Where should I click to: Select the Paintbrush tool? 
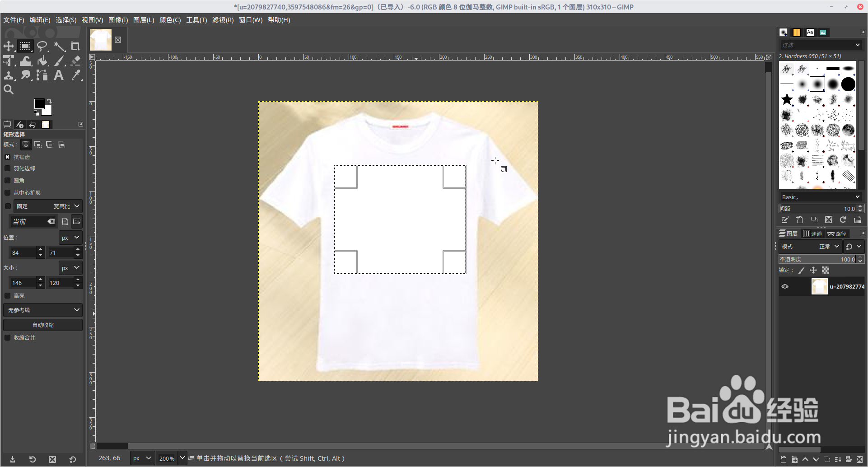click(x=59, y=61)
